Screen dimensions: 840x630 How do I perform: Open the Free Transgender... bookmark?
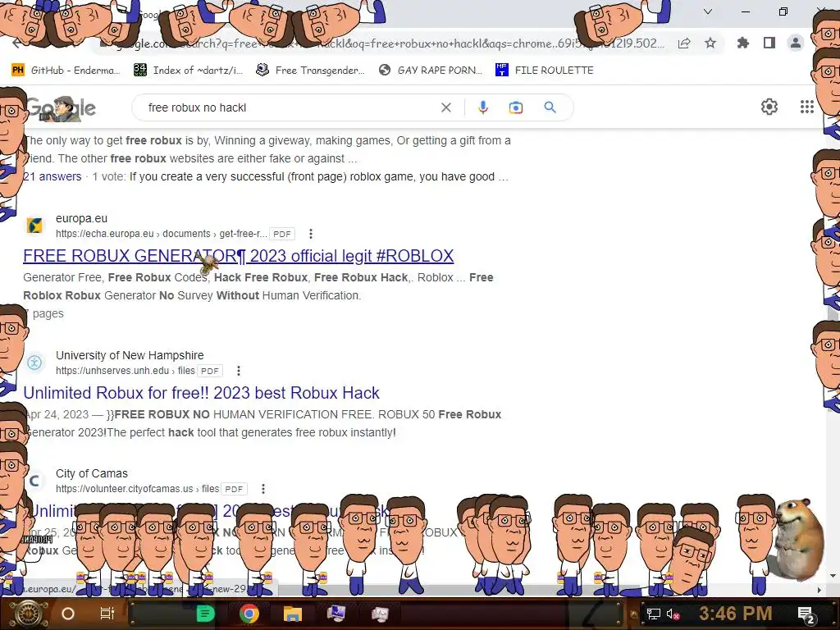tap(310, 71)
